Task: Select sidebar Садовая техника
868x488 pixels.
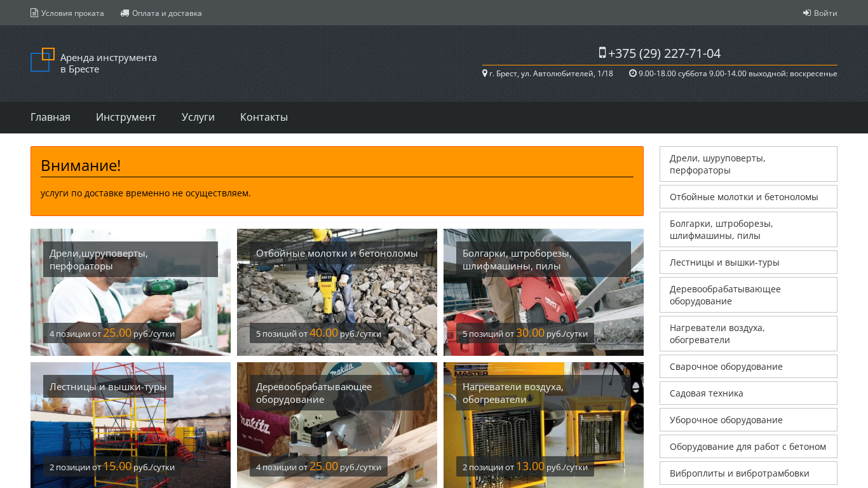Action: coord(749,393)
